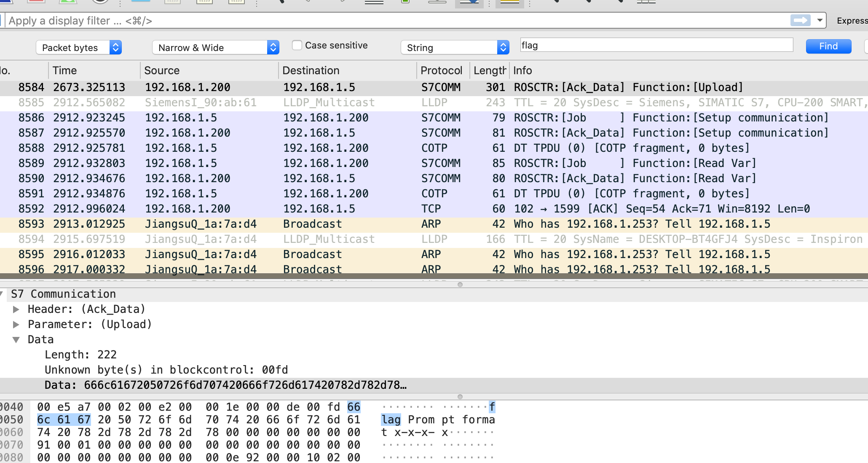Click JiangsuQ_1a:7a:d4 source in packet 8593

(201, 224)
